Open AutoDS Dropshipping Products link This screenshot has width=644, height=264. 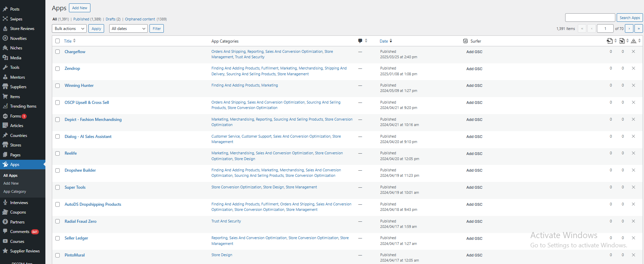coord(93,204)
